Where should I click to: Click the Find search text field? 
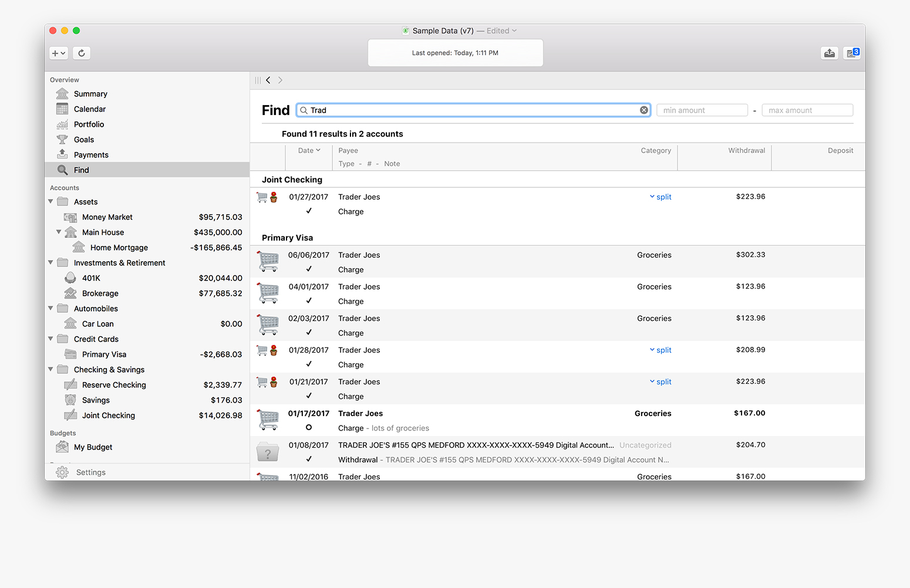pos(473,110)
